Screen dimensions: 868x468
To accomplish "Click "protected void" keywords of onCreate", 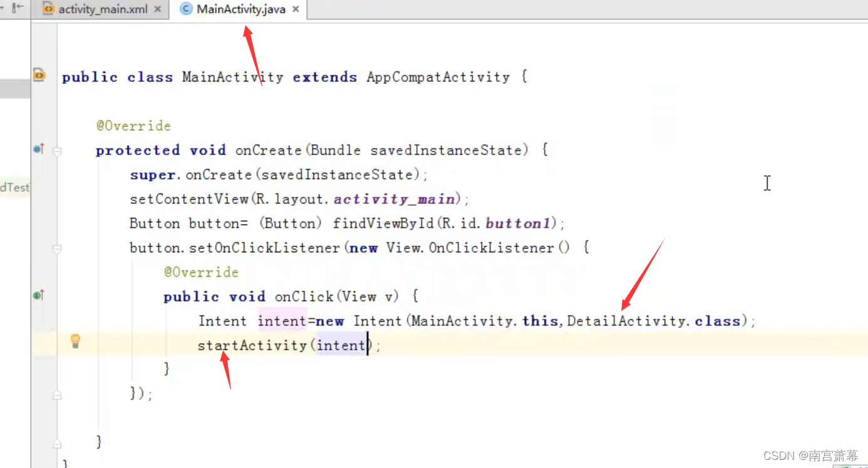I will coord(160,150).
